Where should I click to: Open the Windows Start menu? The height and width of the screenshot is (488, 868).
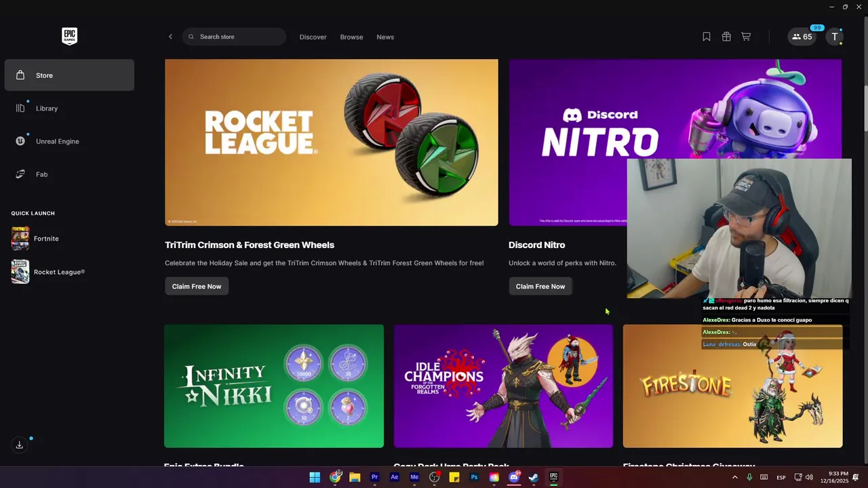tap(315, 477)
